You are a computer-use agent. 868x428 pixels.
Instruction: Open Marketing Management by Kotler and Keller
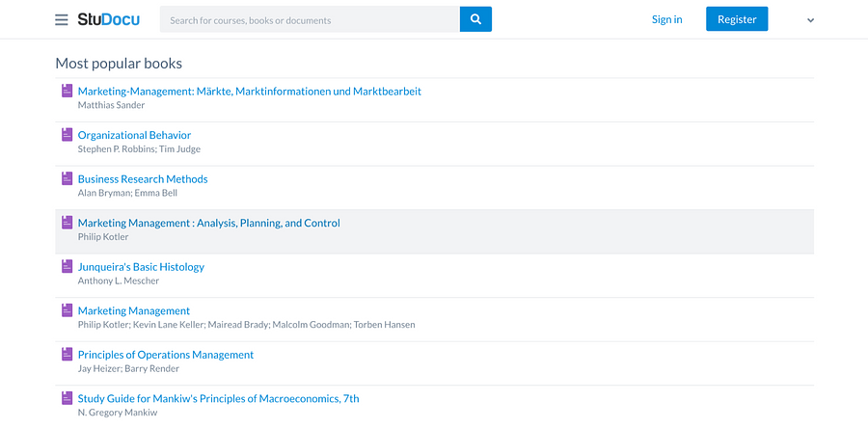[x=134, y=310]
